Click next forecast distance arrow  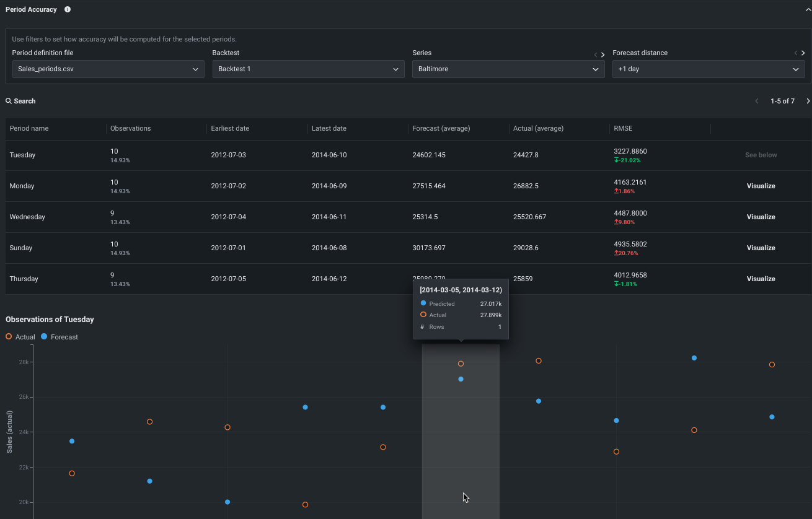point(803,53)
